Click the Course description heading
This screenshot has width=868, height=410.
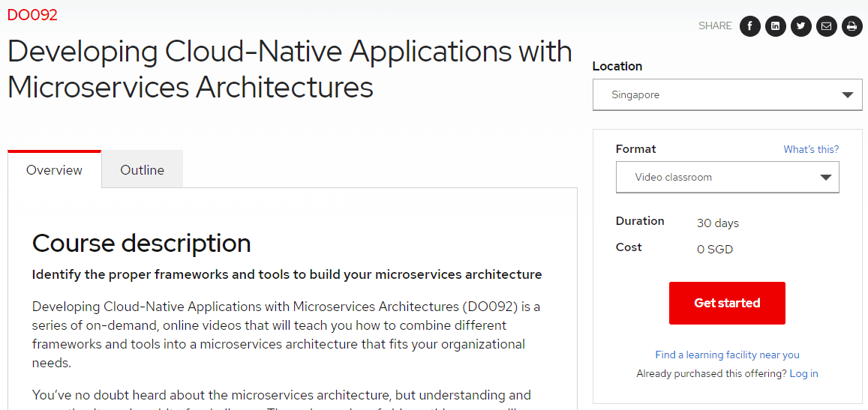point(141,244)
